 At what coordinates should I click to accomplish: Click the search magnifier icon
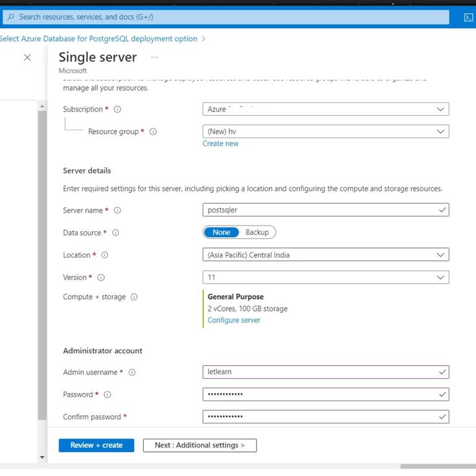[11, 17]
